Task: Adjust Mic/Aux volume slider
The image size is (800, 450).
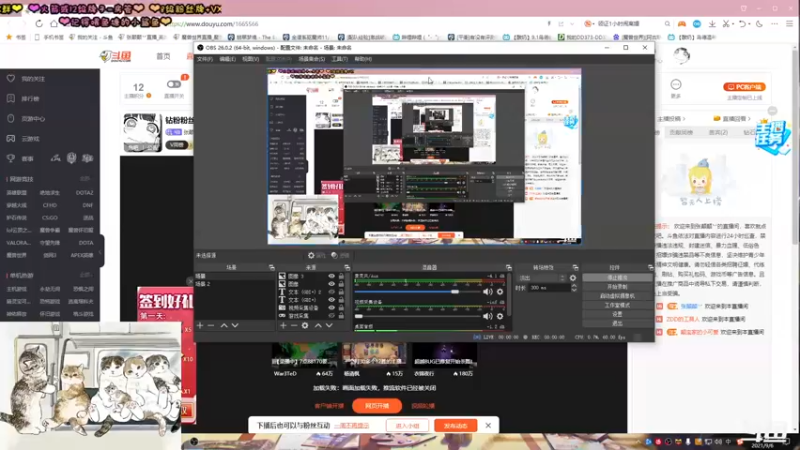Action: (x=418, y=292)
